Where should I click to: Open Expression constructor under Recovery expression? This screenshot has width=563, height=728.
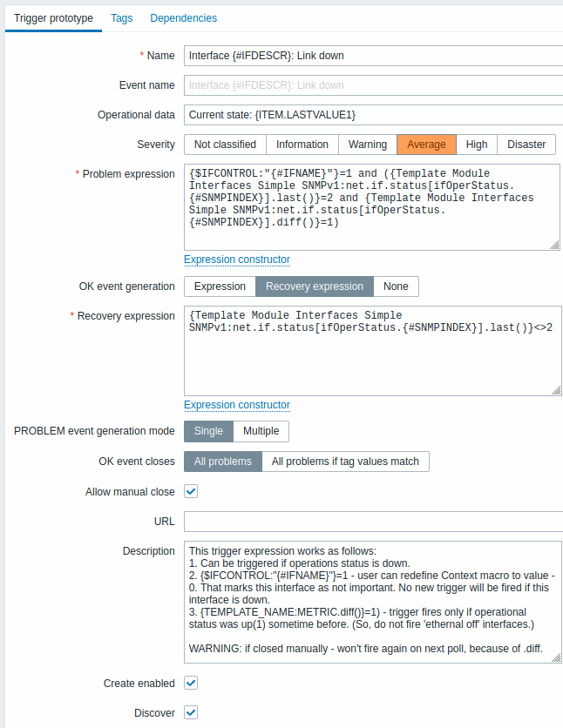tap(237, 405)
